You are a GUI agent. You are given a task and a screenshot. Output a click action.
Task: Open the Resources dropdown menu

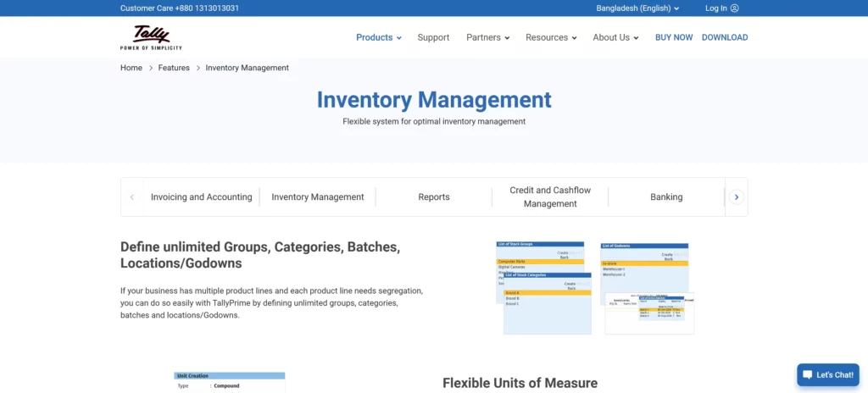click(x=551, y=37)
